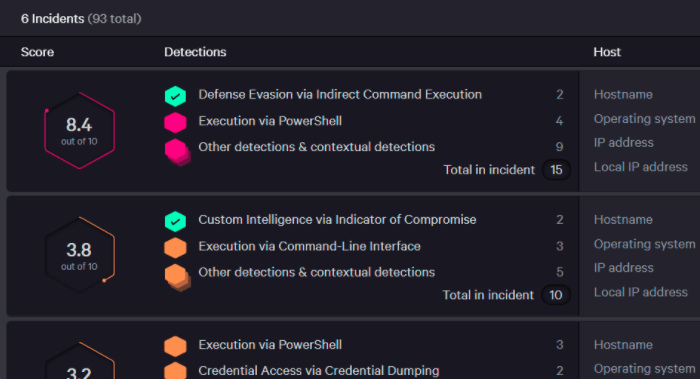Click Hostname label in 8.4 incident
Image resolution: width=700 pixels, height=379 pixels.
(623, 95)
